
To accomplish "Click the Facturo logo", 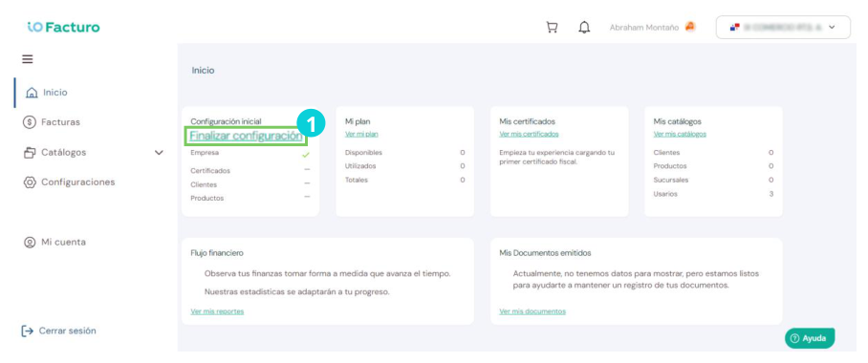I will coord(64,27).
